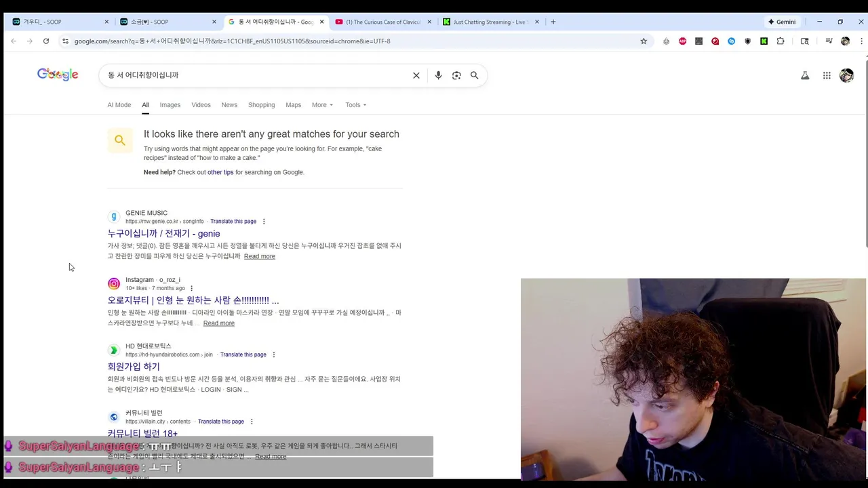Click the Google logo
The height and width of the screenshot is (488, 868).
(58, 75)
